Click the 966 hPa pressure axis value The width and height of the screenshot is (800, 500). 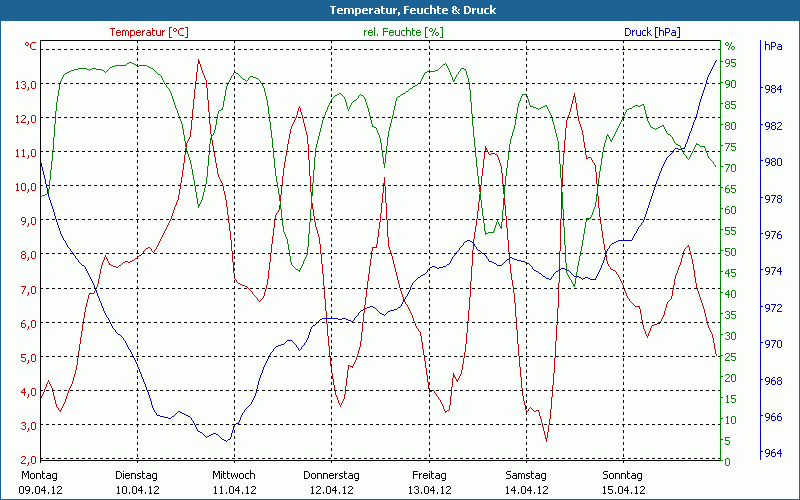point(773,417)
